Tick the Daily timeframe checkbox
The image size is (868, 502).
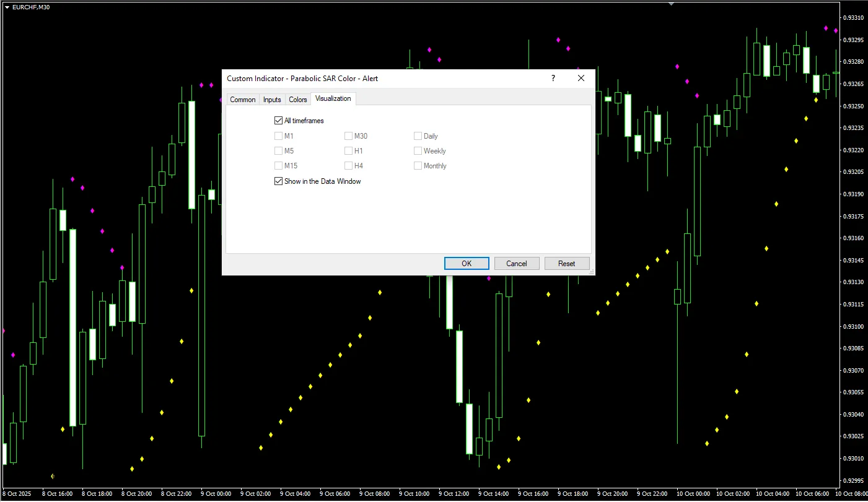(x=418, y=136)
